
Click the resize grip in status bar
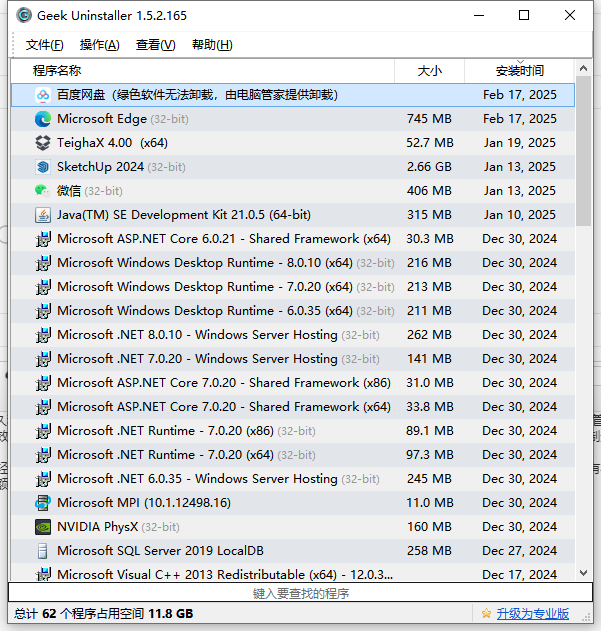pyautogui.click(x=587, y=617)
